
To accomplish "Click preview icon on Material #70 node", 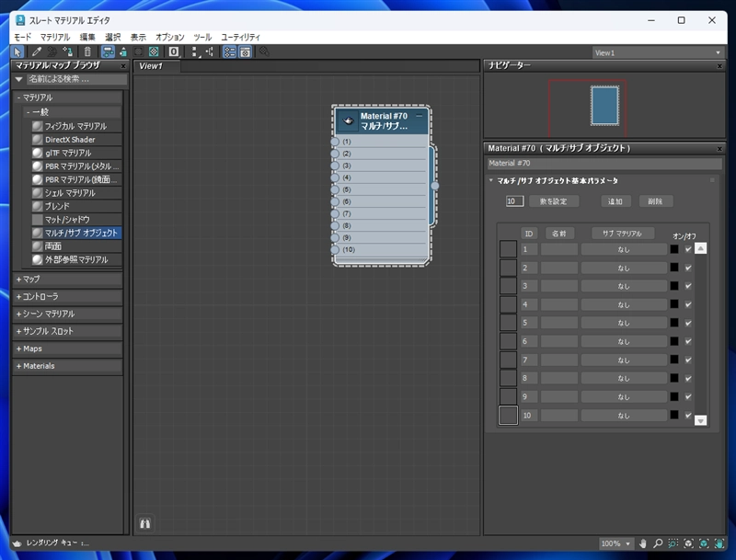I will [348, 121].
